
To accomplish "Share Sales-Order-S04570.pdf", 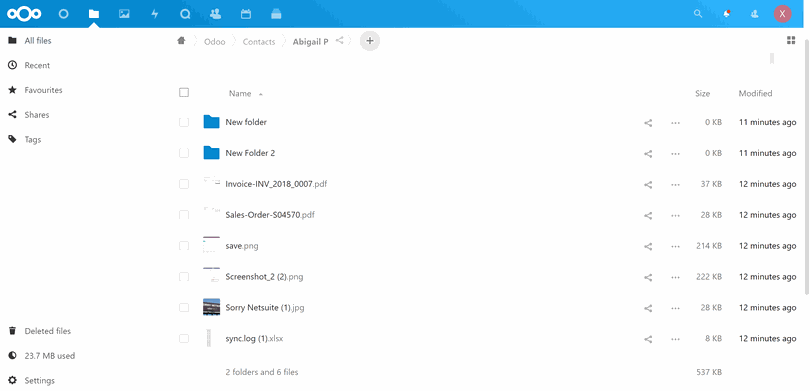I will tap(648, 216).
